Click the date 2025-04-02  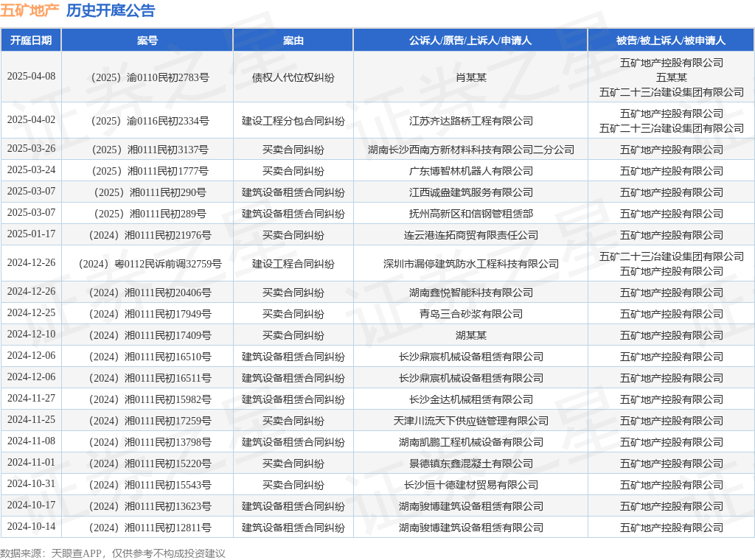tap(31, 119)
